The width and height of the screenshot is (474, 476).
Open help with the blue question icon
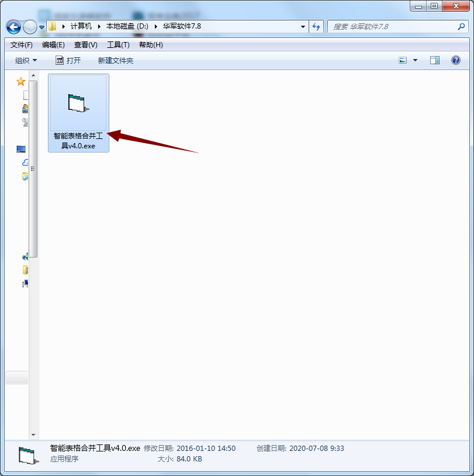[x=456, y=60]
